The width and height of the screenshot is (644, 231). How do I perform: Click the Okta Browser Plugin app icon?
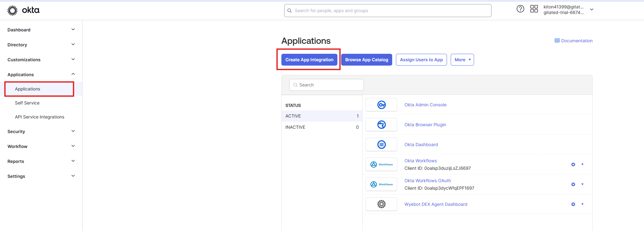pos(381,125)
